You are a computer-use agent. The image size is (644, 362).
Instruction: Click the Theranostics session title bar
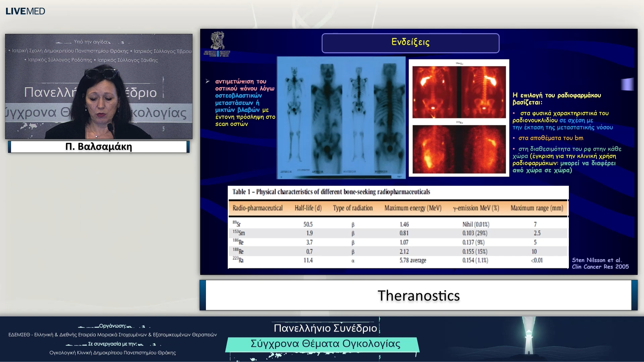point(418,295)
